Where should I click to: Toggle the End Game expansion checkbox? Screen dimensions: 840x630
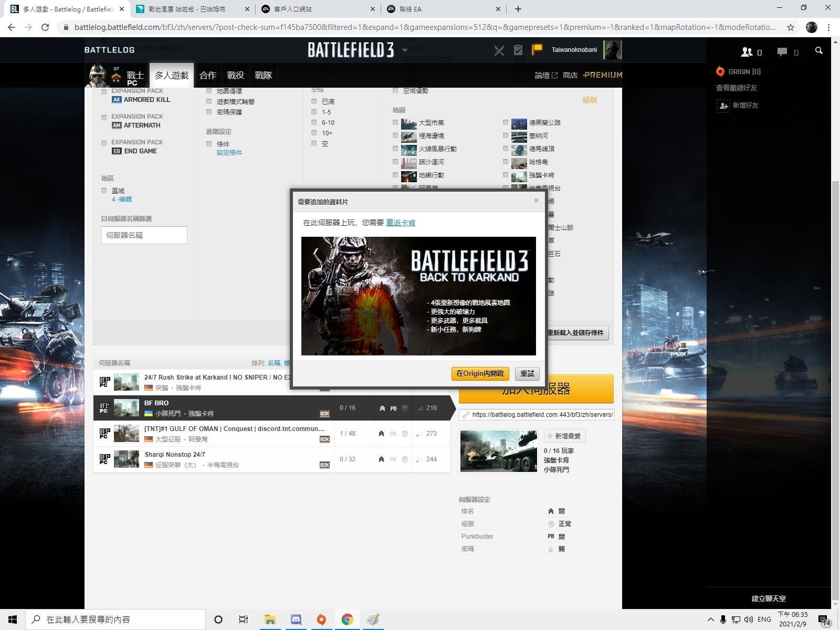[104, 143]
